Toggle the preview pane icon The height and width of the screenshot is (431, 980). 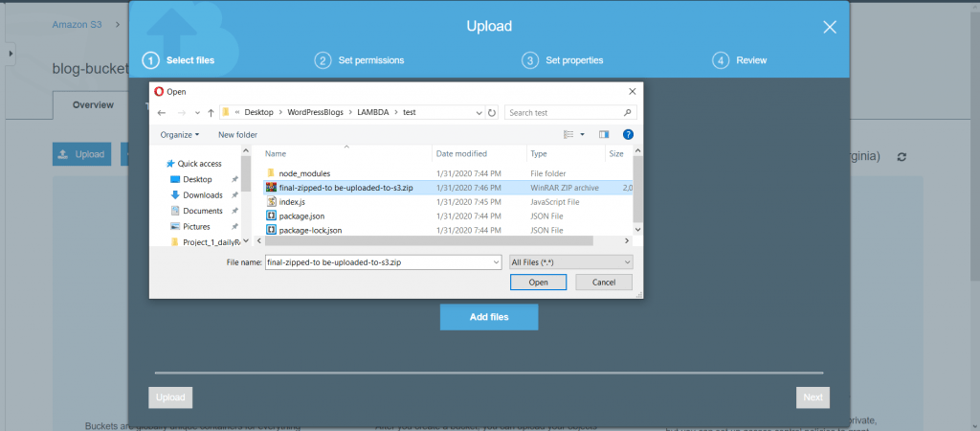click(x=604, y=135)
